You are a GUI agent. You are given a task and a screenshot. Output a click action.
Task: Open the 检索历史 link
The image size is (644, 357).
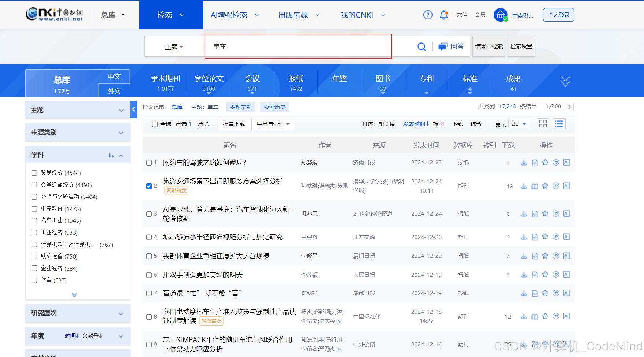coord(275,107)
